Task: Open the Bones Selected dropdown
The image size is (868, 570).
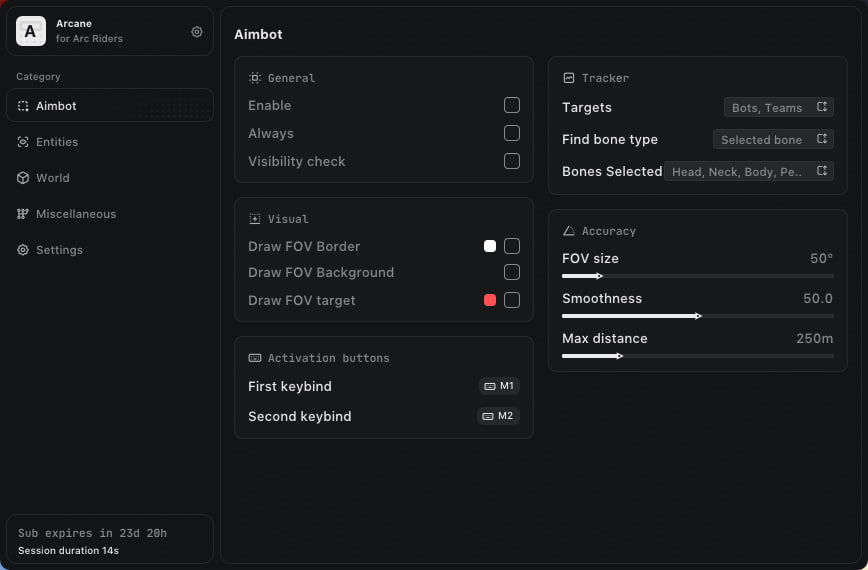Action: [x=749, y=171]
